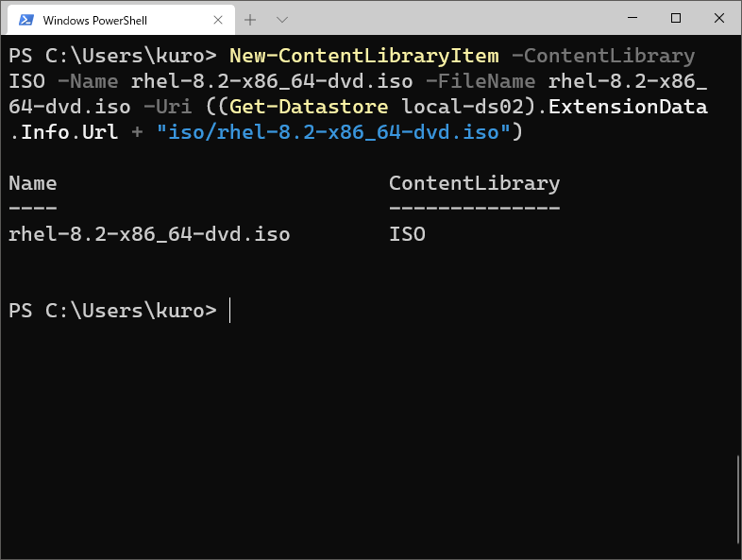Close the terminal window
This screenshot has height=560, width=742.
tap(718, 18)
